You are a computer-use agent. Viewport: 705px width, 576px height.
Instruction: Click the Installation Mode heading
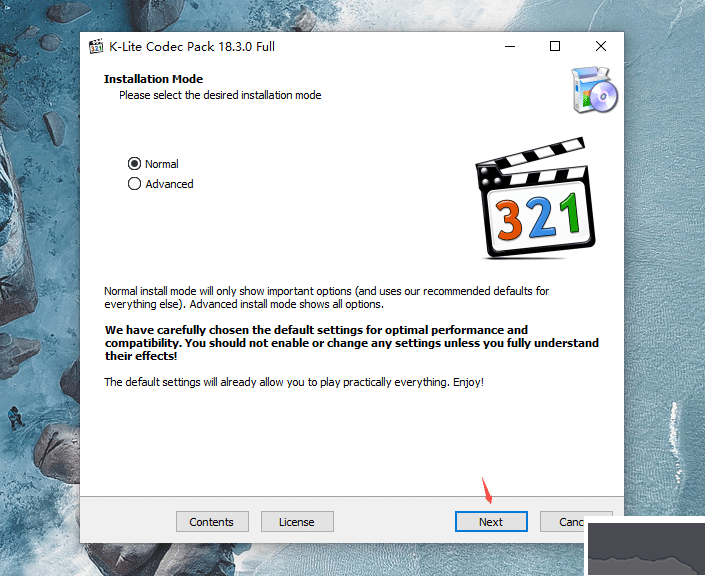point(153,79)
